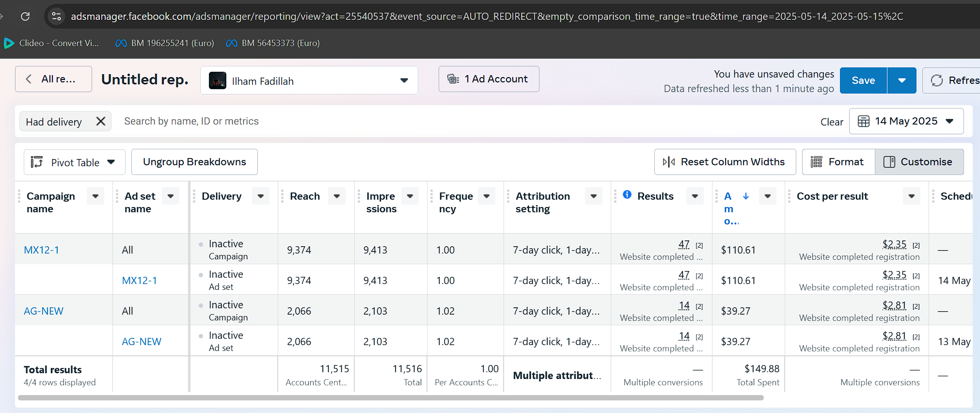Click the sort arrow on Amount spent column

click(746, 196)
